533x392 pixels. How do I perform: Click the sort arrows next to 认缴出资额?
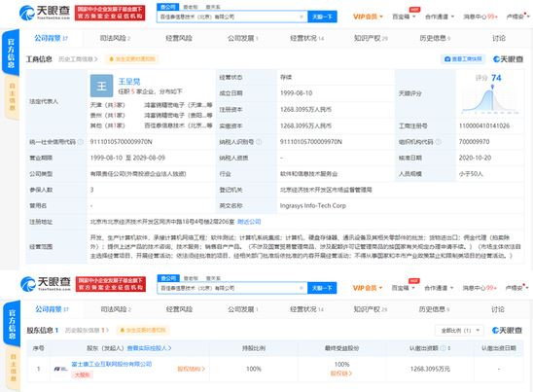point(449,348)
